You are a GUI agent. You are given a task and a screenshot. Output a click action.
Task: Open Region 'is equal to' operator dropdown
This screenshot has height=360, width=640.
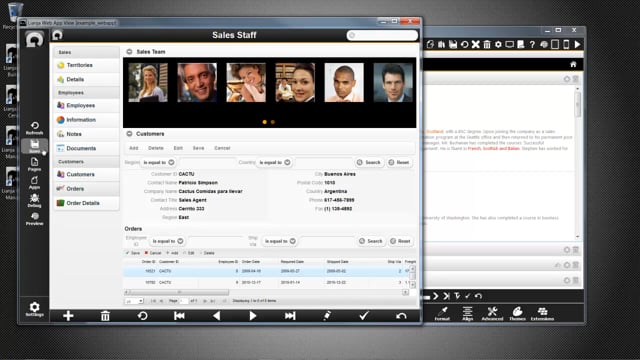click(x=158, y=162)
